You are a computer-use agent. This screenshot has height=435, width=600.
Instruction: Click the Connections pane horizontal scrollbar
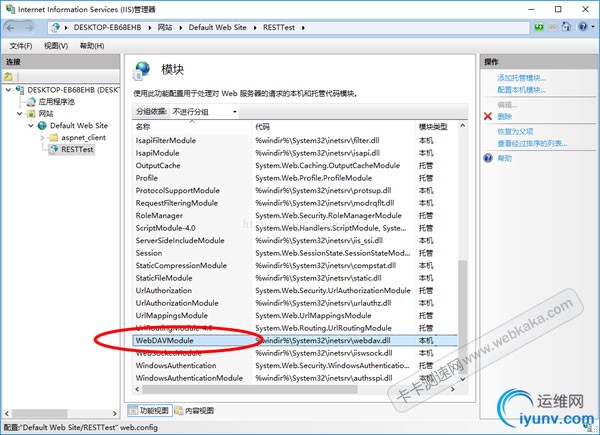pyautogui.click(x=41, y=414)
